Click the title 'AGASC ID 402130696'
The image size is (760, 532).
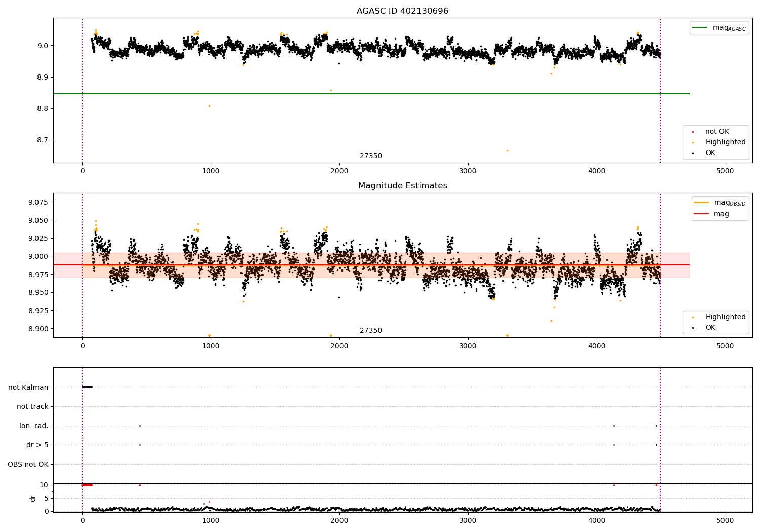click(402, 11)
